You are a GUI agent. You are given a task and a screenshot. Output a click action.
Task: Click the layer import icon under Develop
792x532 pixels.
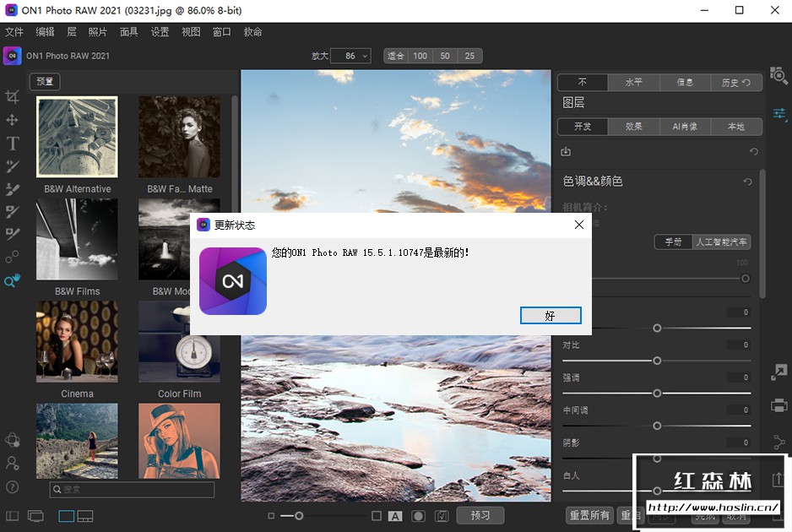pyautogui.click(x=566, y=151)
